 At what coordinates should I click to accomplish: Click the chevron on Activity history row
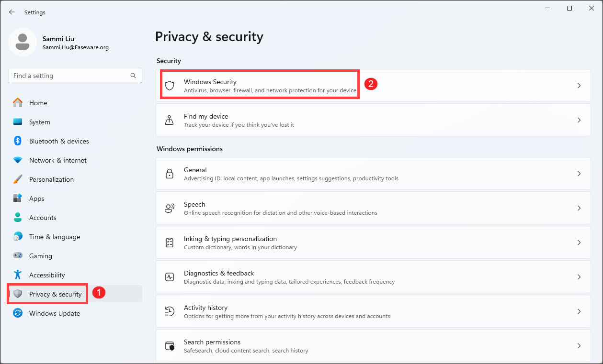579,311
